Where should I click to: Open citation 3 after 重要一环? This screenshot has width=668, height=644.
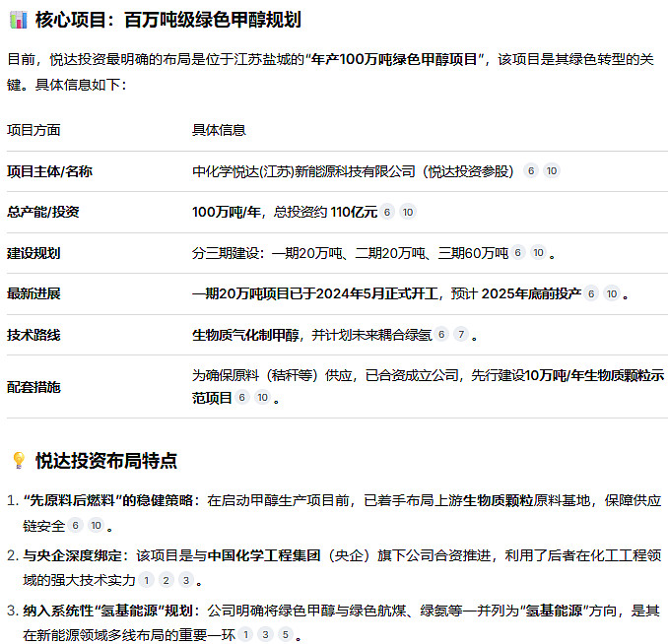click(265, 634)
